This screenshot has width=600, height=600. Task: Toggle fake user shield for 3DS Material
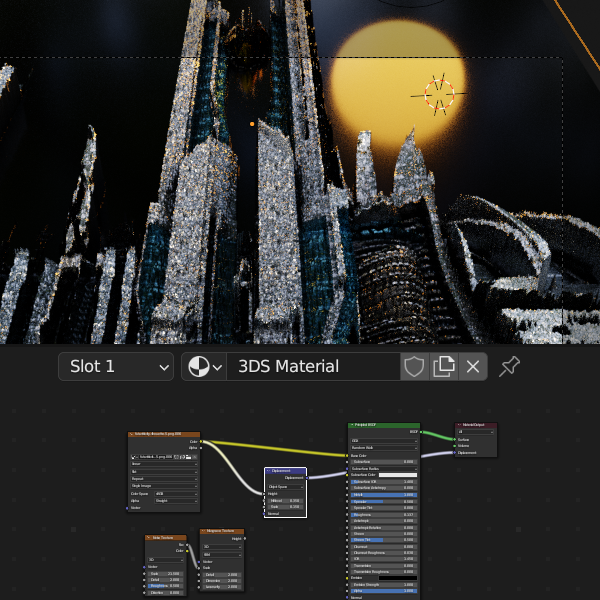(x=414, y=367)
